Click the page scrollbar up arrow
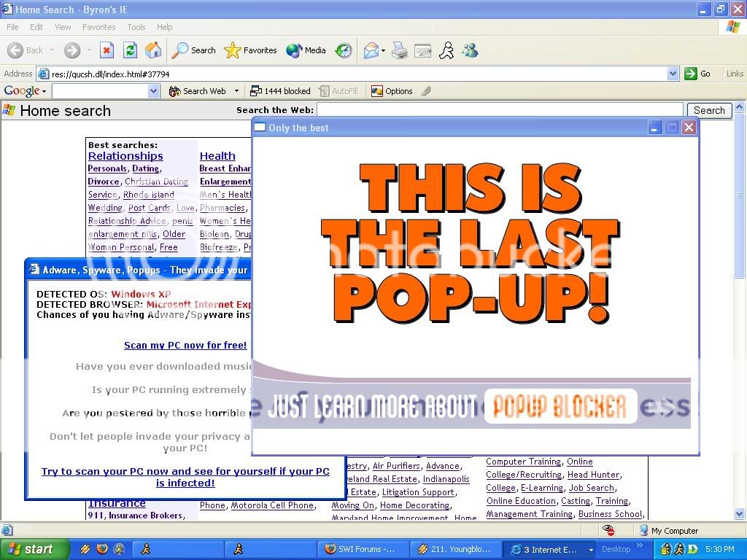The image size is (747, 560). pos(740,107)
